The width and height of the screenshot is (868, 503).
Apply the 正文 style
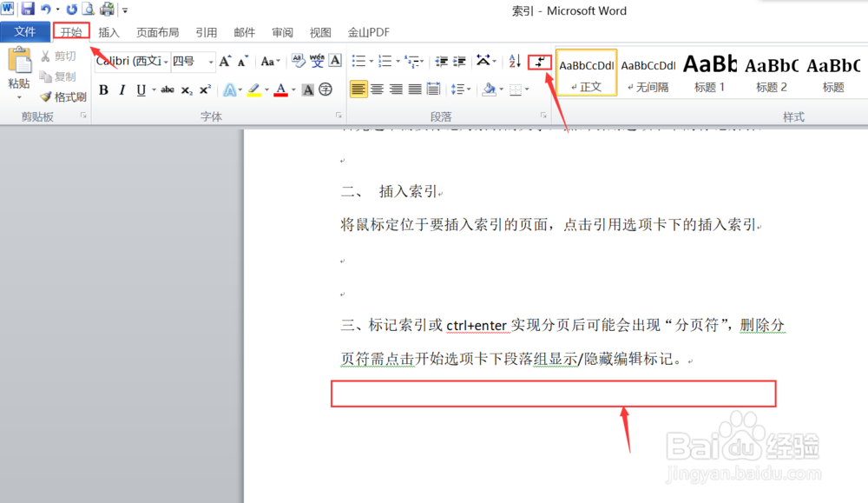[x=586, y=73]
